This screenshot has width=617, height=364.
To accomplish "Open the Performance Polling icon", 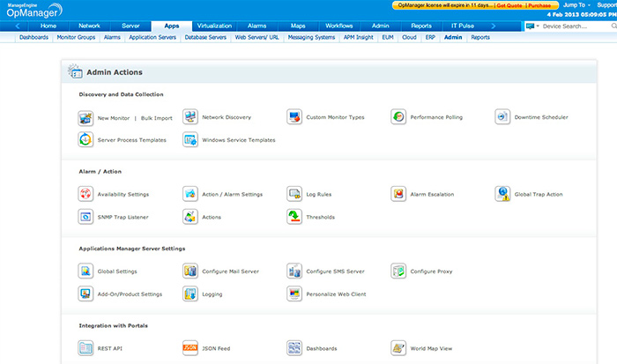I will [398, 117].
